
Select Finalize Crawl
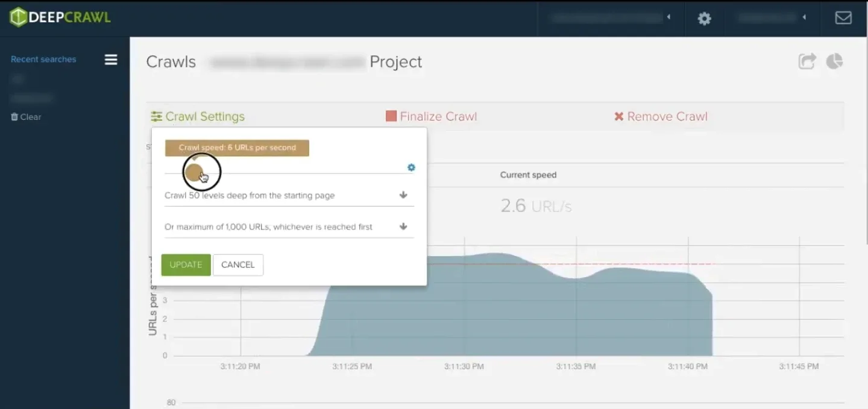click(431, 116)
